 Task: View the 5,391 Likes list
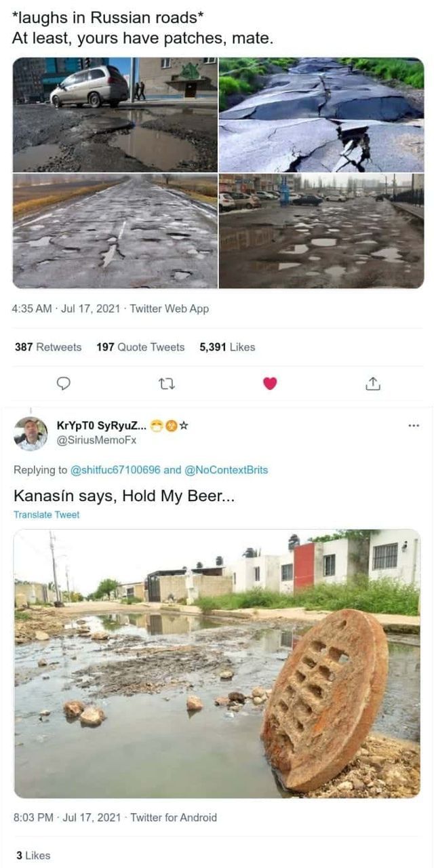coord(227,347)
